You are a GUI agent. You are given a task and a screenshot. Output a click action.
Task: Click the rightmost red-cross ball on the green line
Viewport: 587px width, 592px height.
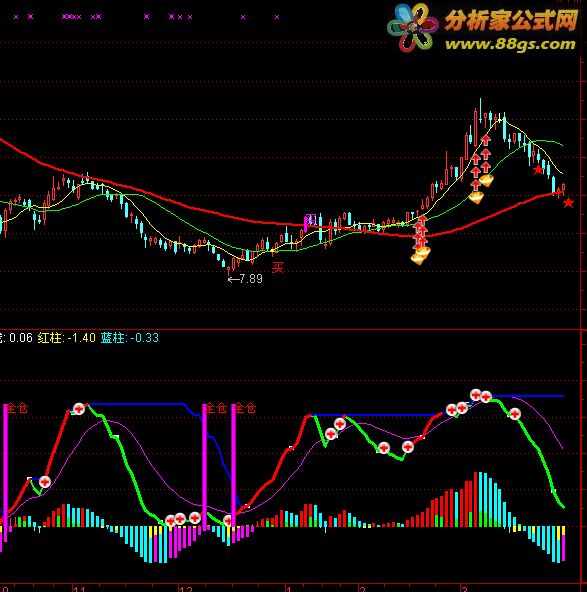point(515,414)
